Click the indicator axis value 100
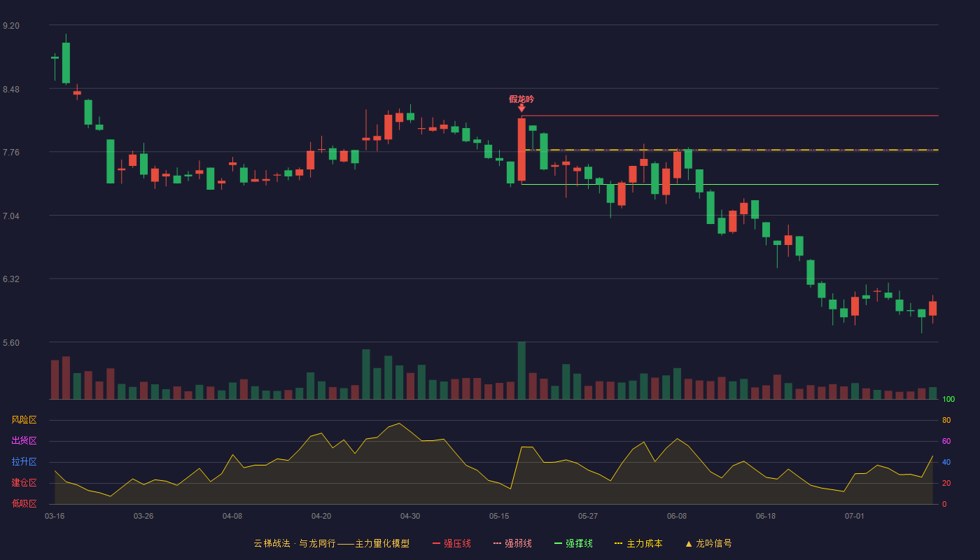Screen dimensions: 980x560 point(948,400)
